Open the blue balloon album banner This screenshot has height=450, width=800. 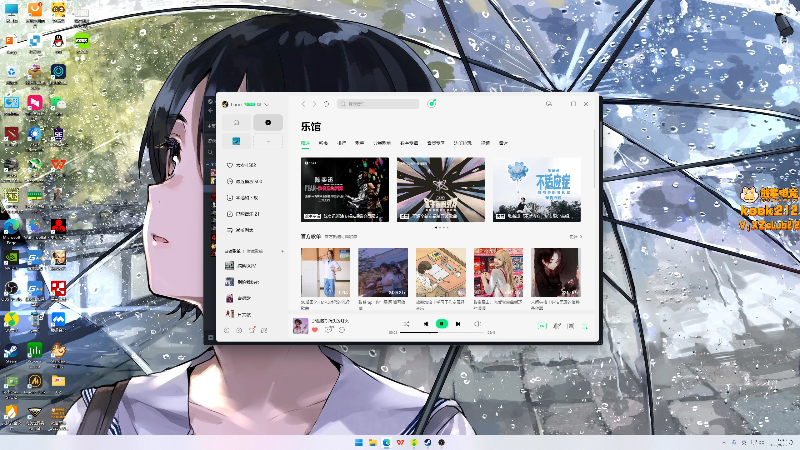(537, 189)
